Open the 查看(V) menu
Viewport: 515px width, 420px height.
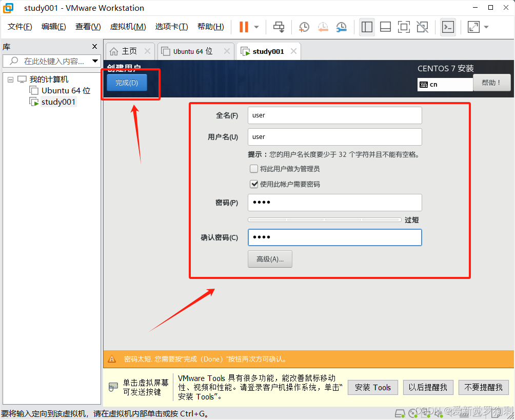[x=88, y=27]
